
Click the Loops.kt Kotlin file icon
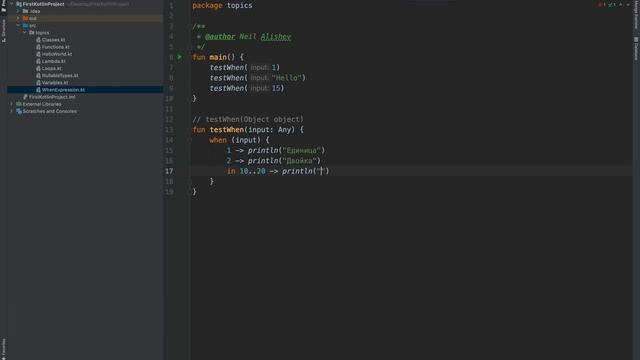(x=38, y=69)
